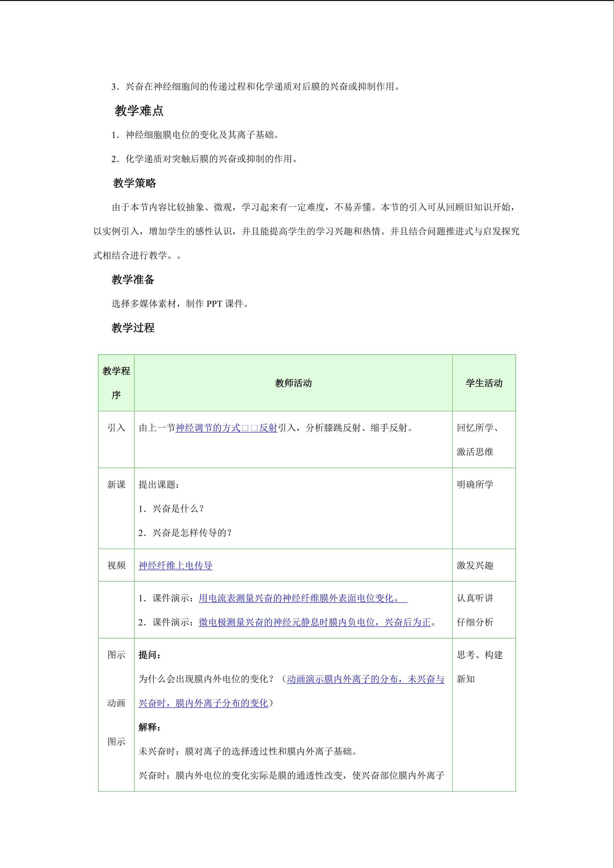Click the 教学策略 heading
The image size is (614, 868).
pyautogui.click(x=135, y=183)
